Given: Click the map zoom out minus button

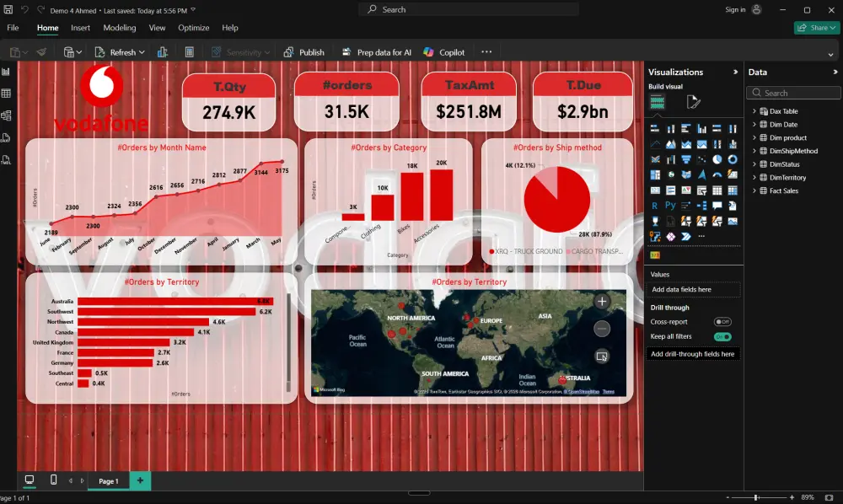Looking at the screenshot, I should pos(602,329).
